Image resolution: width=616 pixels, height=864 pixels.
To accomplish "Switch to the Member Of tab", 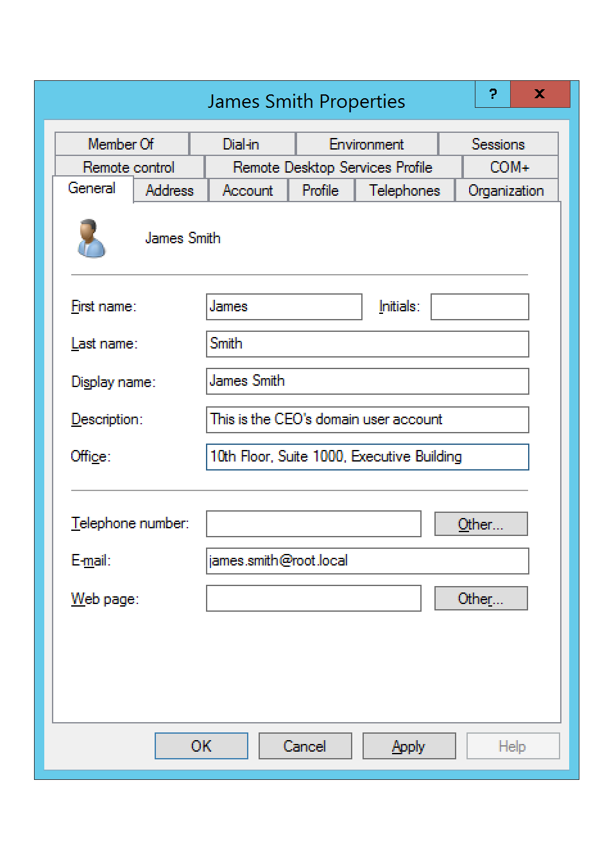I will coord(121,144).
